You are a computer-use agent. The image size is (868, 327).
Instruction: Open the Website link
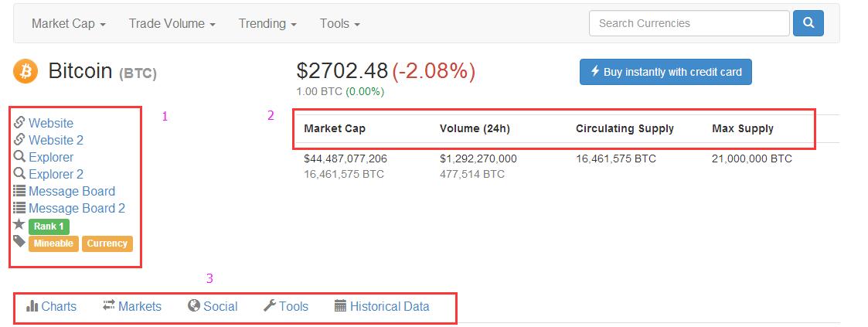click(51, 123)
